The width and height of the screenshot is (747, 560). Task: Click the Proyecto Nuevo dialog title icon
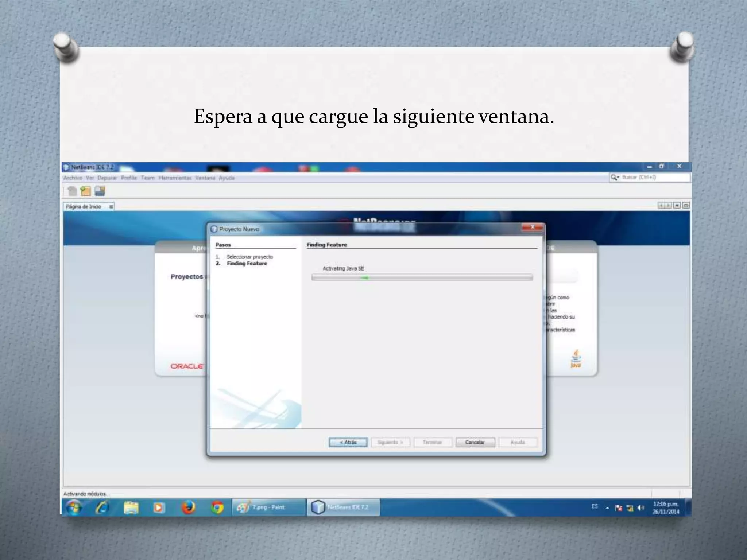pyautogui.click(x=214, y=229)
